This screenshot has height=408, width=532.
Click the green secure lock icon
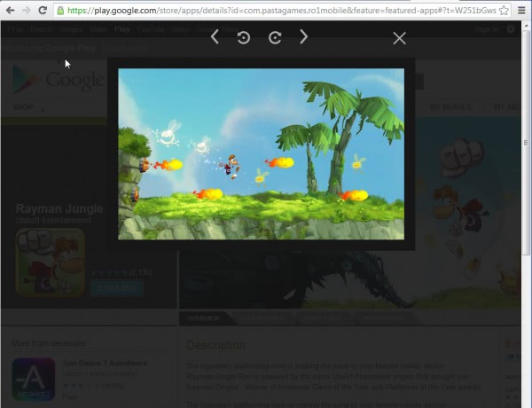[60, 11]
